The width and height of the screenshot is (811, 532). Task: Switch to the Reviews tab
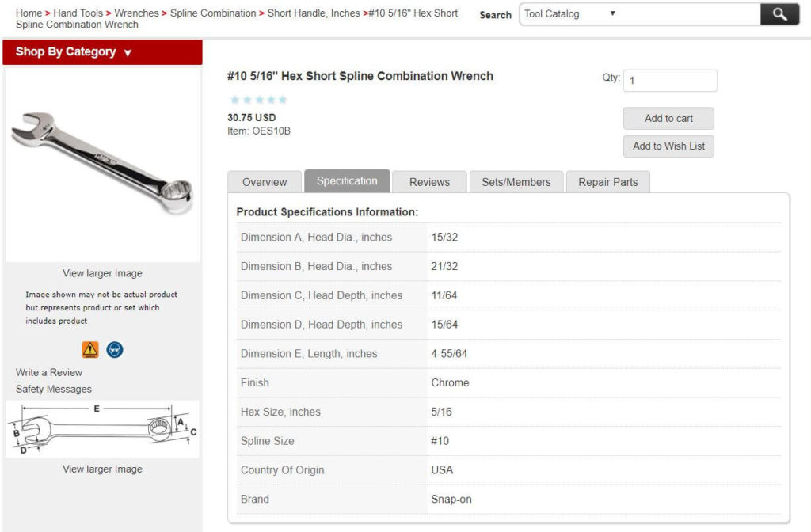coord(428,182)
